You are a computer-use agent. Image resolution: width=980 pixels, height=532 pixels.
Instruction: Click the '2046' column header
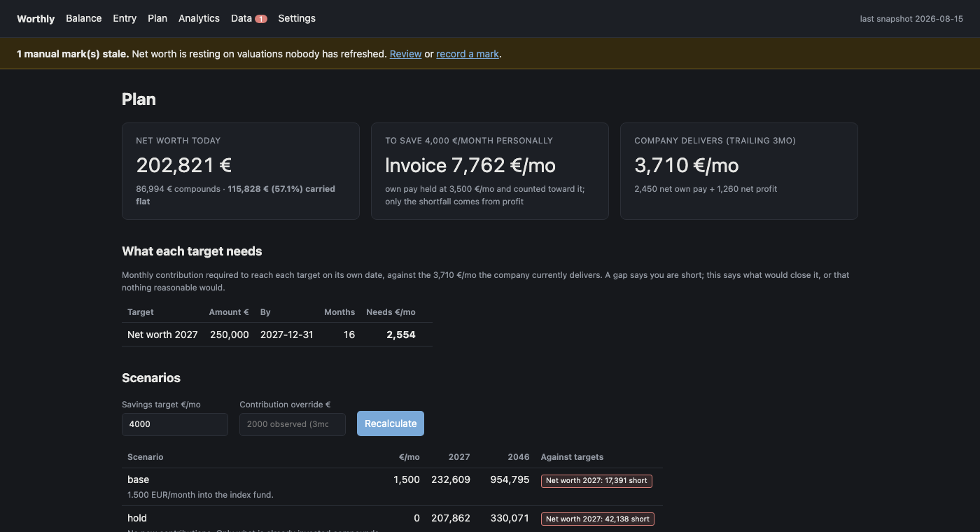[x=519, y=457]
